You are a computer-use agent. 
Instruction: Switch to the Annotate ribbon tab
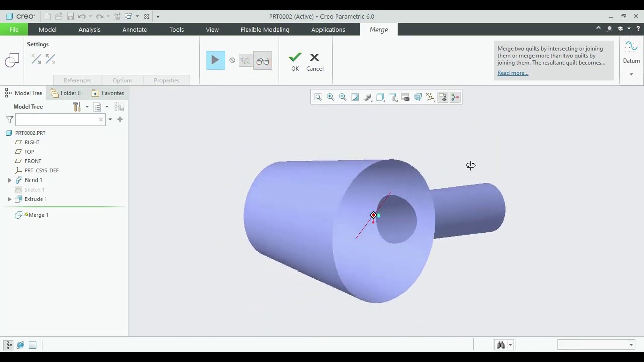click(x=135, y=29)
